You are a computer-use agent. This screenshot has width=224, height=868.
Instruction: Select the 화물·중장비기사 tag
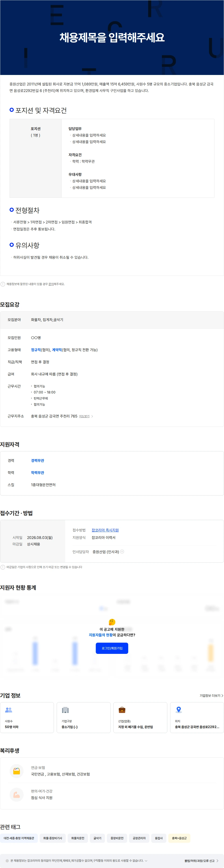(52, 838)
